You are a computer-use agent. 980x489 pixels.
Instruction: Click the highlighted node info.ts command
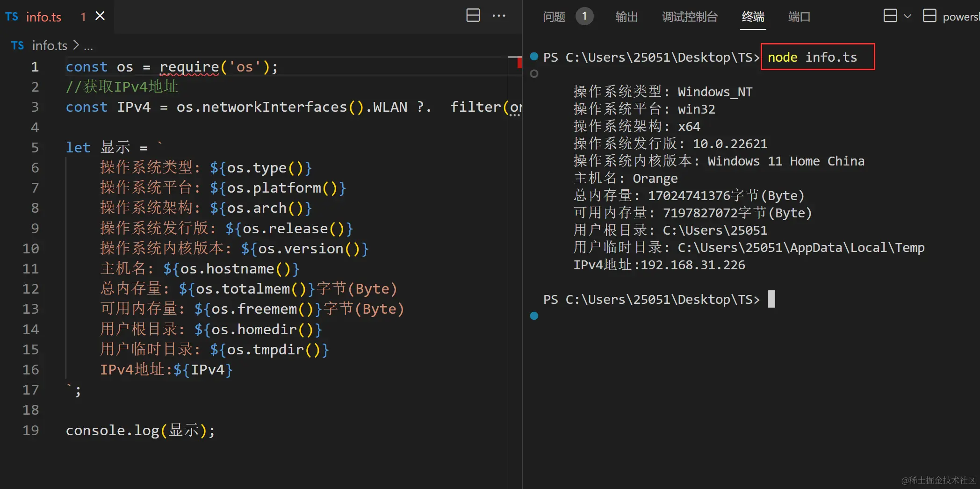817,57
